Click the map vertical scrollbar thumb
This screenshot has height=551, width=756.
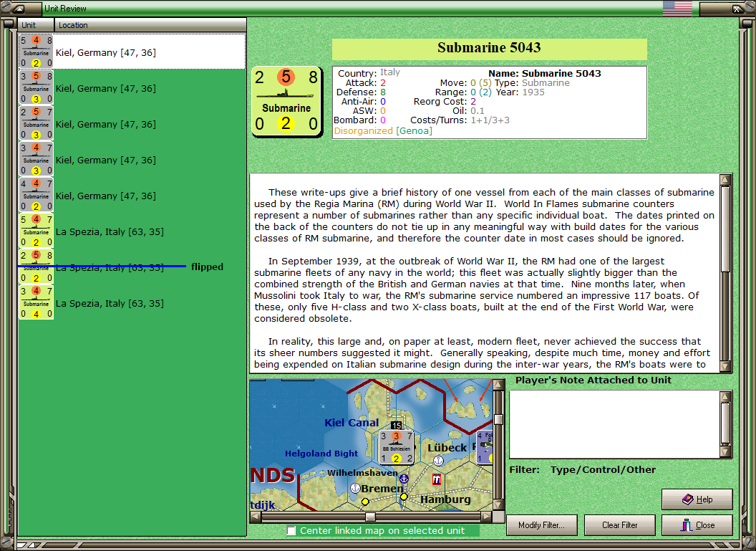(498, 418)
